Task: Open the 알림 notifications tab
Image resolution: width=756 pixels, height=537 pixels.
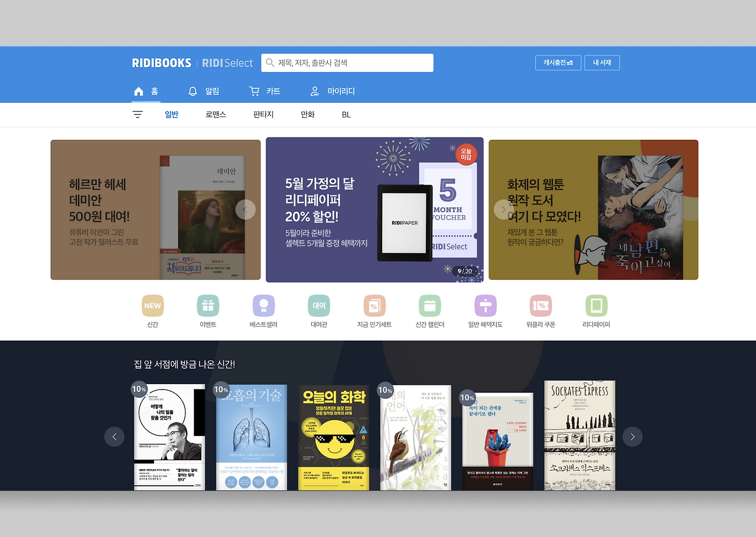Action: (x=204, y=91)
